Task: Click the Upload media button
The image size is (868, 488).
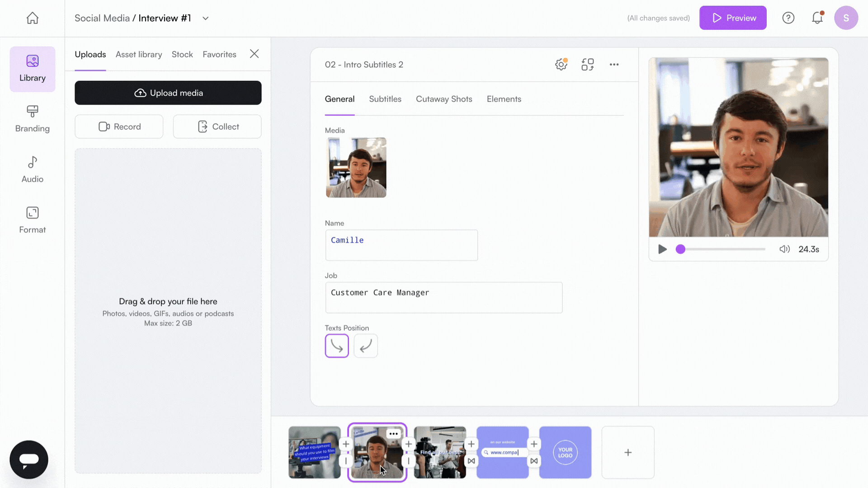Action: pyautogui.click(x=168, y=93)
